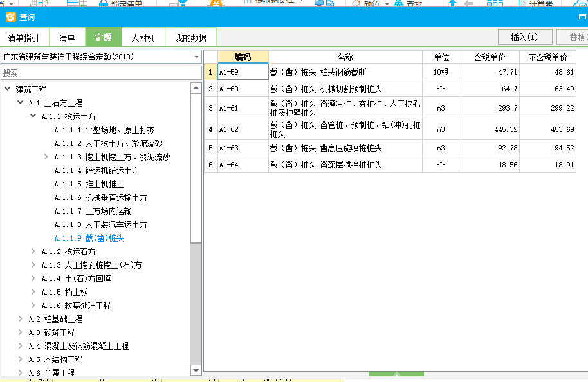Select A.1.1.9 截(凿)桩头 item
Image resolution: width=588 pixels, height=382 pixels.
pyautogui.click(x=89, y=238)
